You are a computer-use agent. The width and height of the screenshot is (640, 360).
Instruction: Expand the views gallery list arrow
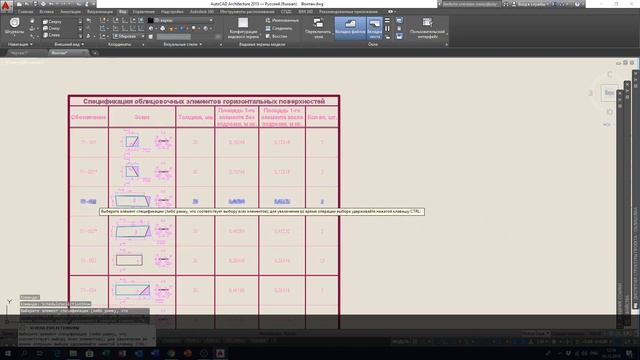[80, 36]
